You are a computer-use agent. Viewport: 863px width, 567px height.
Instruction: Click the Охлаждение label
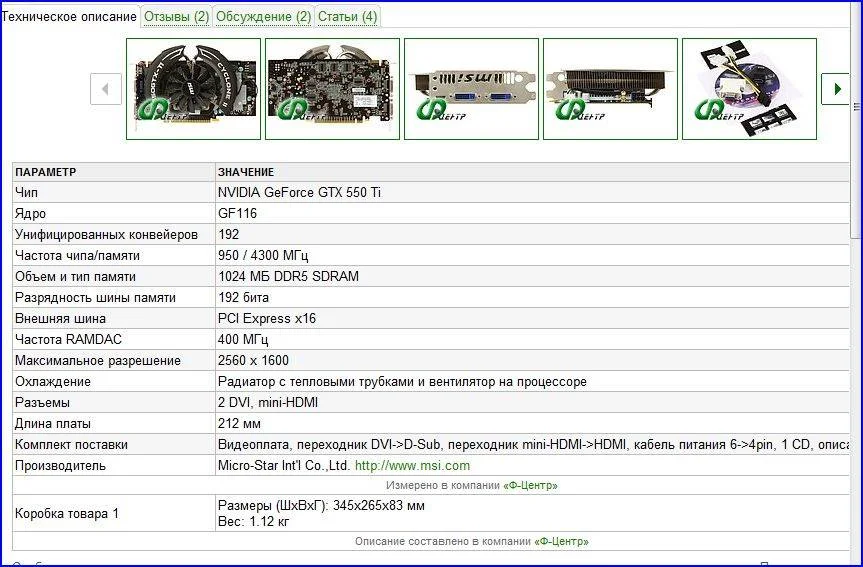(53, 381)
